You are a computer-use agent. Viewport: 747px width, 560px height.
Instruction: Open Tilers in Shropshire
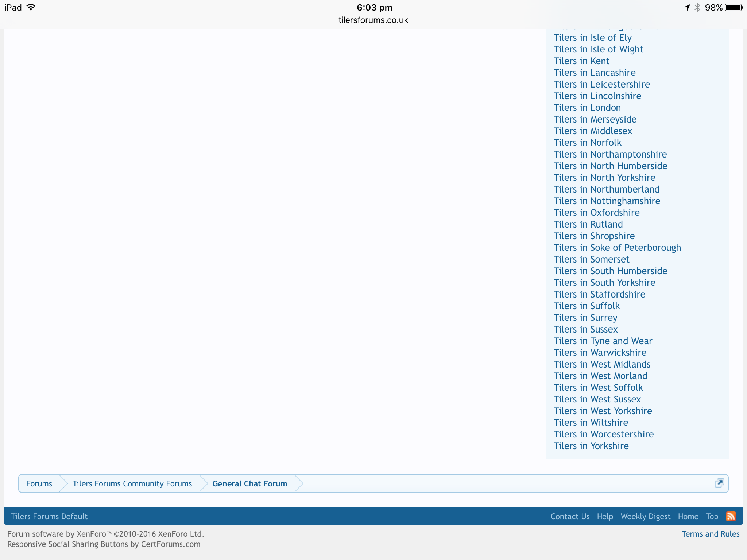594,236
